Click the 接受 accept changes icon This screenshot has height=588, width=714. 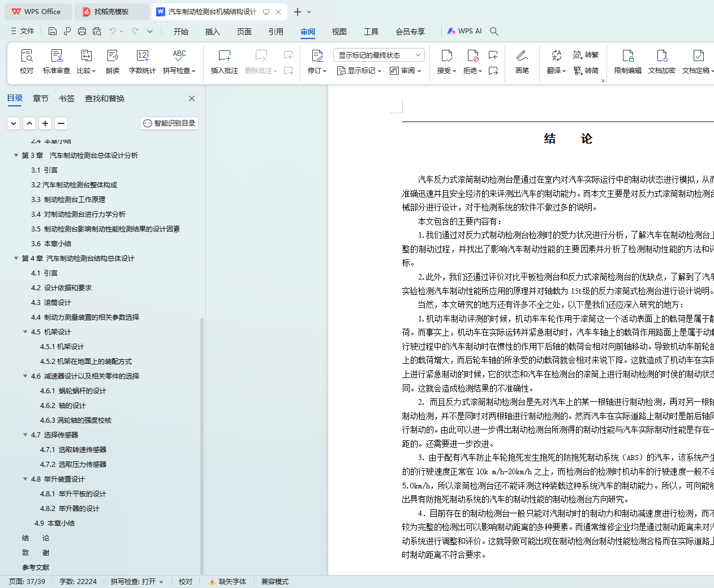(x=446, y=55)
